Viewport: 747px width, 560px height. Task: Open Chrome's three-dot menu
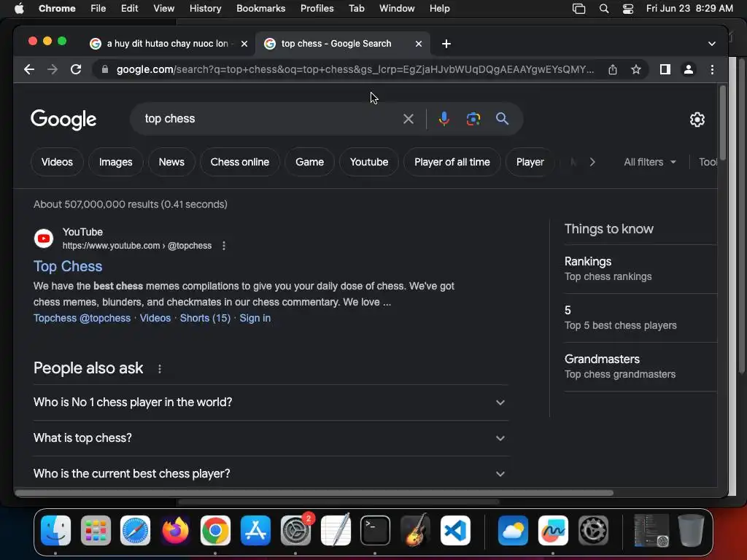(712, 69)
